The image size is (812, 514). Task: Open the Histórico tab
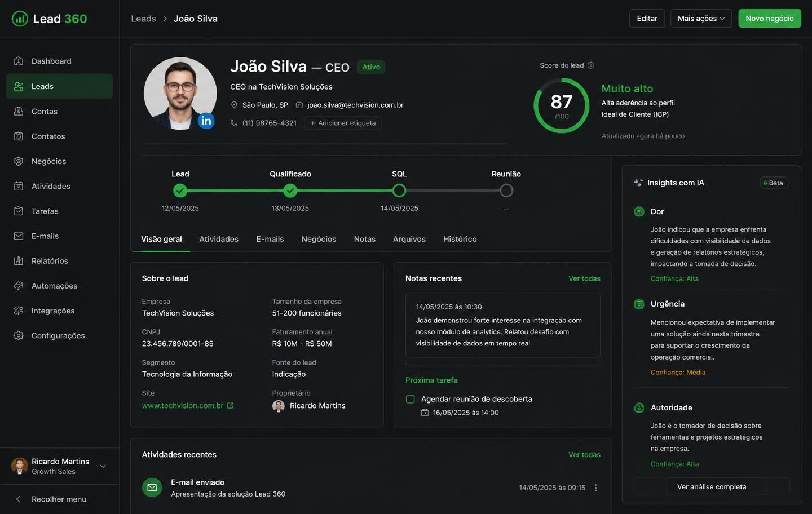click(x=460, y=239)
